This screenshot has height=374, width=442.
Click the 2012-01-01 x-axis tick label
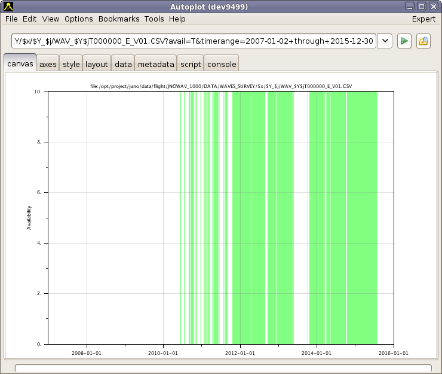click(x=240, y=353)
